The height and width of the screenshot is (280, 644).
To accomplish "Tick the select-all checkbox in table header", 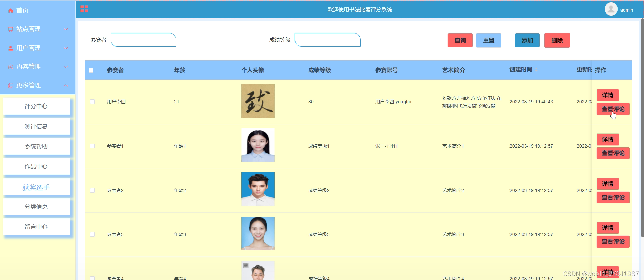I will (91, 70).
